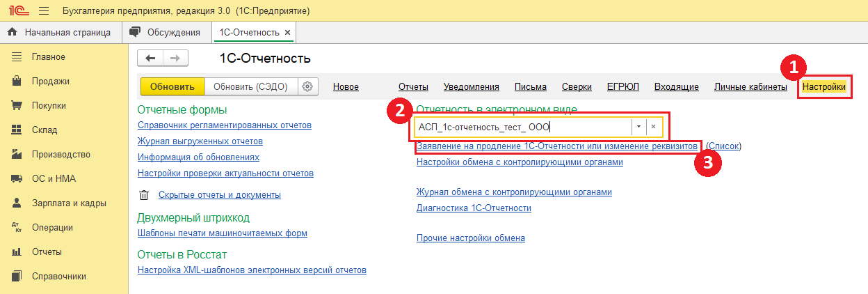The image size is (868, 294).
Task: Click the Производство factory icon
Action: [x=17, y=154]
